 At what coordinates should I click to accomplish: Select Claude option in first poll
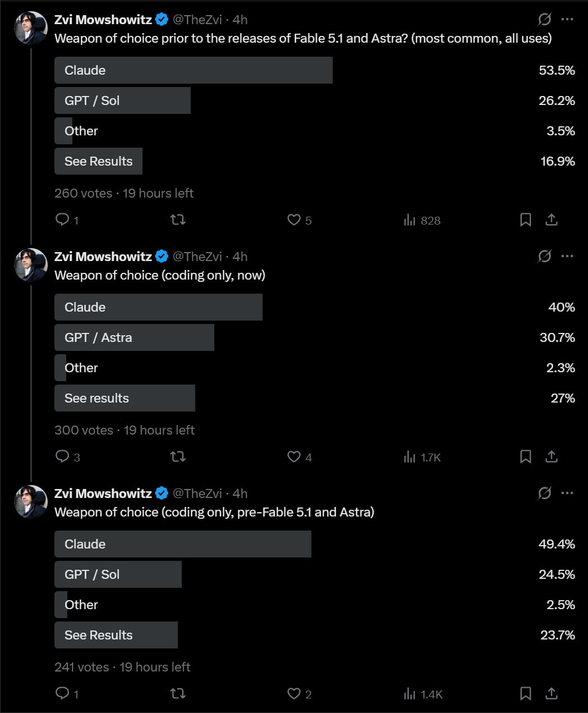pos(315,70)
